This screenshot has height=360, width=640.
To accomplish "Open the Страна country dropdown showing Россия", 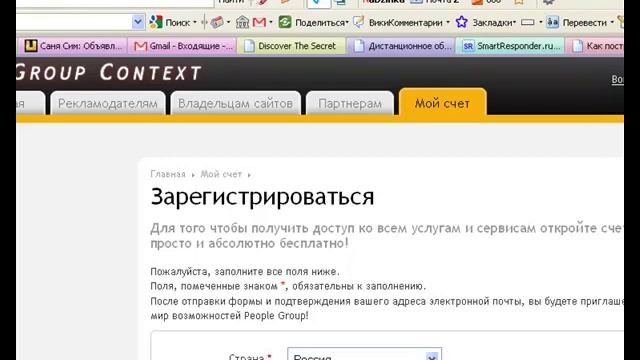I will [364, 354].
